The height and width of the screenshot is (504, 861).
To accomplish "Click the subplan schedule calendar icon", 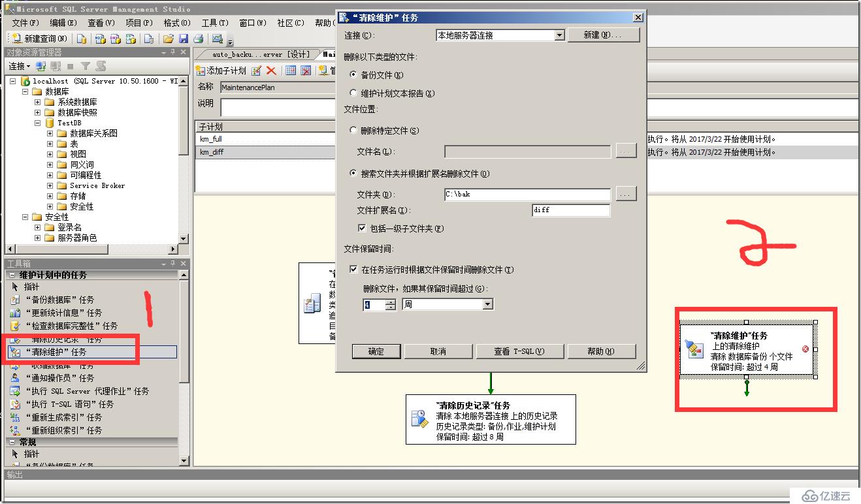I will [291, 71].
